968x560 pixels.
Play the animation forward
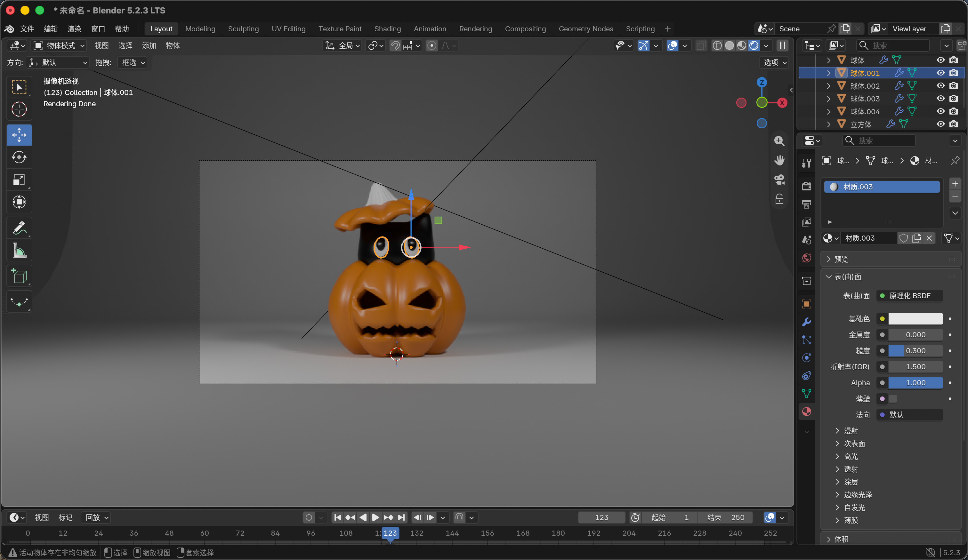[x=375, y=517]
